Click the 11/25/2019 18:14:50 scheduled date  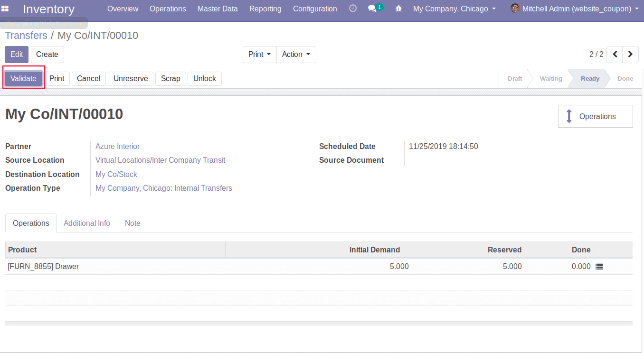(x=444, y=146)
